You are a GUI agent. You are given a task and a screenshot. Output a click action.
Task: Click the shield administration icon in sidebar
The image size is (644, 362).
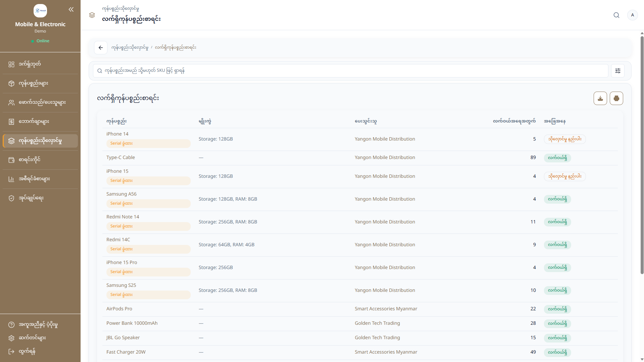tap(11, 198)
